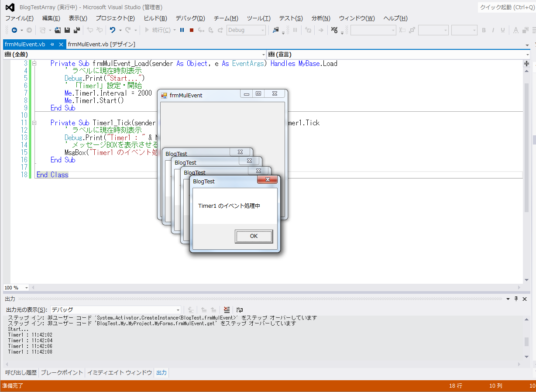Toggle word wrap in output pane
The image size is (536, 392).
tap(240, 310)
